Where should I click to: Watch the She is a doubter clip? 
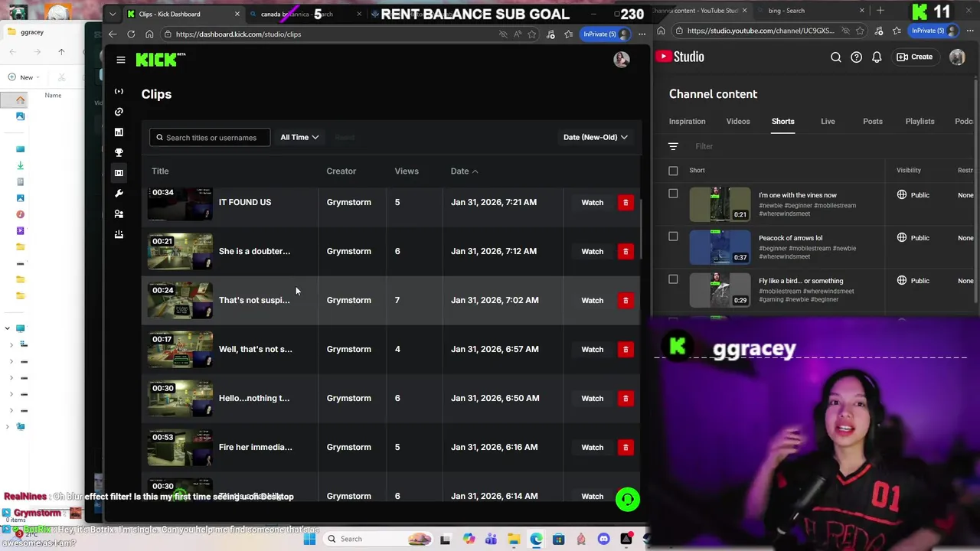click(592, 251)
